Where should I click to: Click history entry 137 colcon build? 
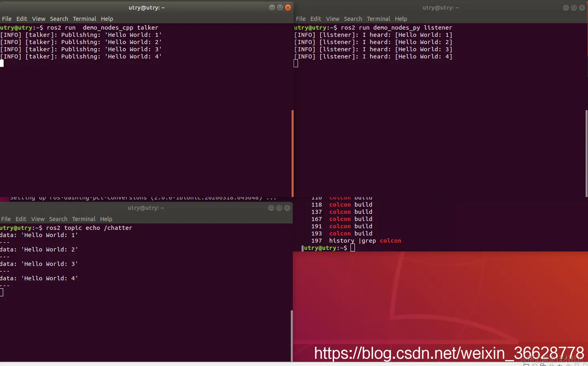click(342, 212)
